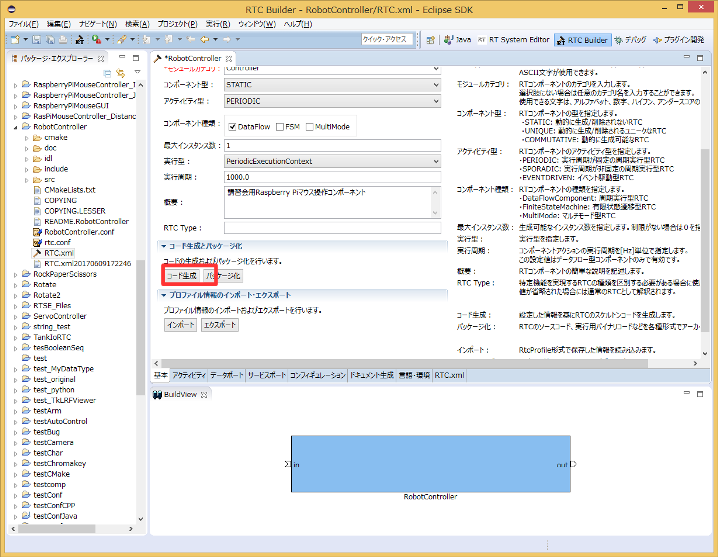Open the STATIC component type dropdown
The height and width of the screenshot is (557, 718).
pyautogui.click(x=331, y=85)
